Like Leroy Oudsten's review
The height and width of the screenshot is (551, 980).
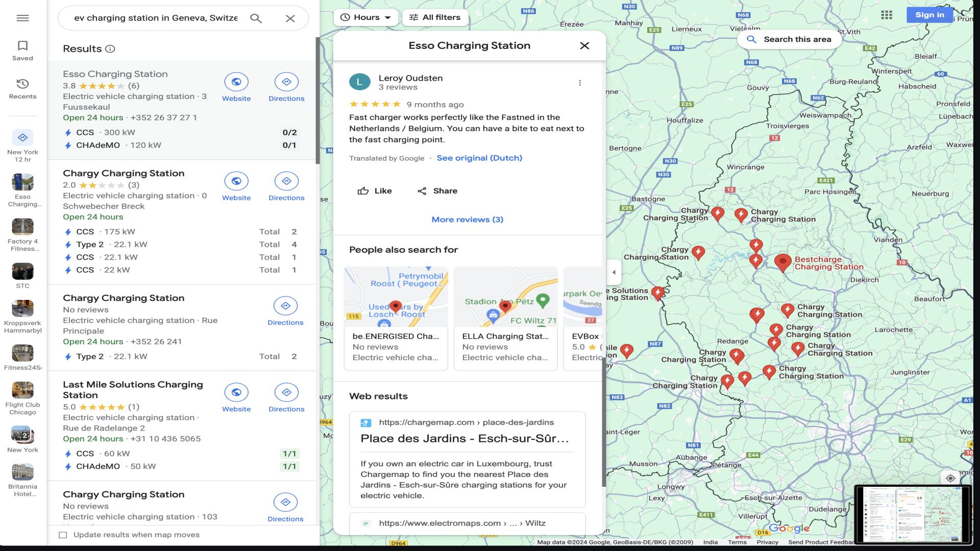[x=375, y=191]
